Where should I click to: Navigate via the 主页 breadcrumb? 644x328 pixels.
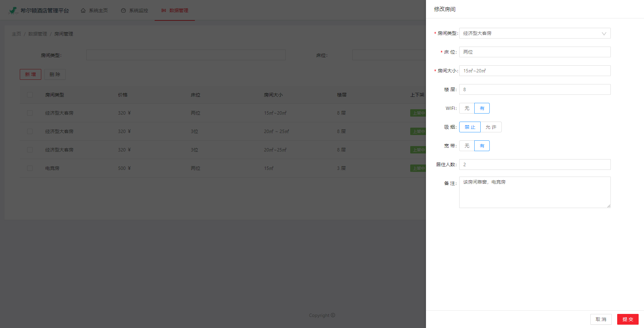(16, 34)
